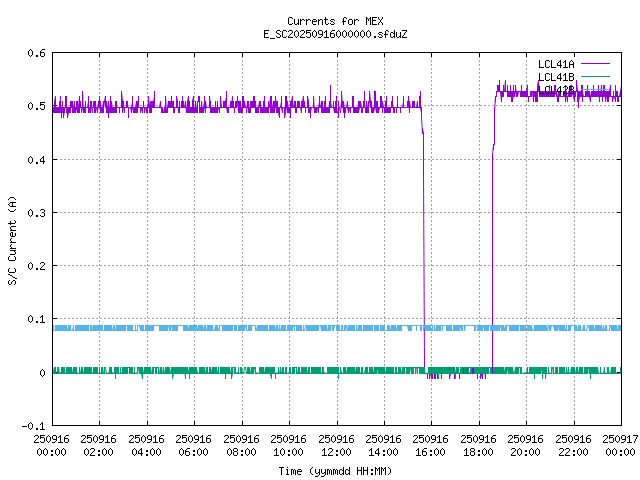
Task: Click the purple trace's falling edge before 16:00
Action: [x=424, y=250]
